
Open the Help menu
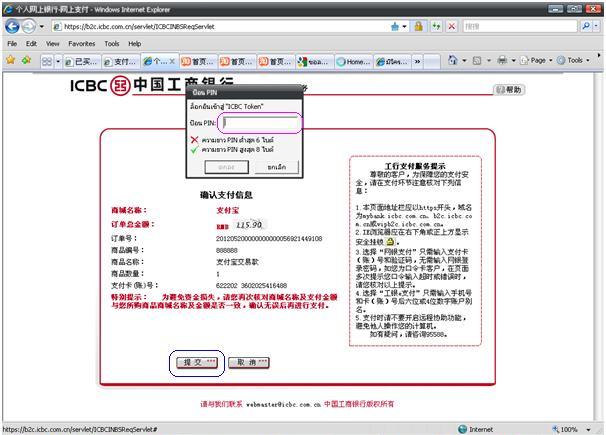[x=134, y=44]
